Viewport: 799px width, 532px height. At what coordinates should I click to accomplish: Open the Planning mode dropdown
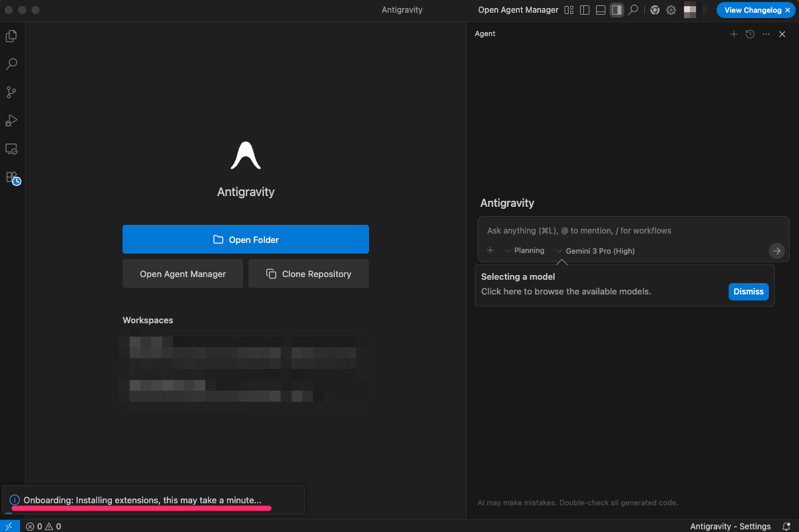point(524,250)
